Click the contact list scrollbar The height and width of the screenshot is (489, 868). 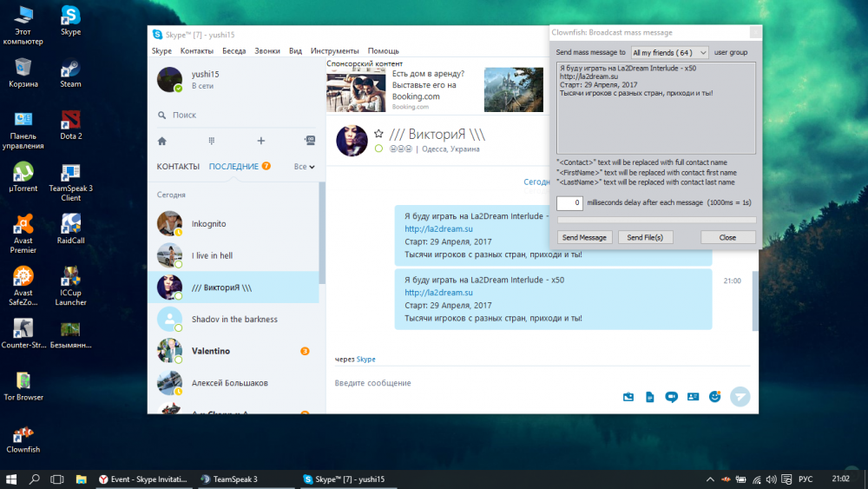322,235
